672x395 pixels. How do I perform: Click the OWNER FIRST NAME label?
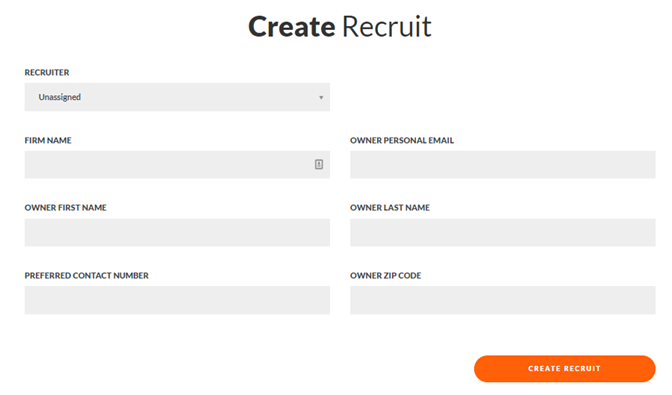(x=65, y=208)
